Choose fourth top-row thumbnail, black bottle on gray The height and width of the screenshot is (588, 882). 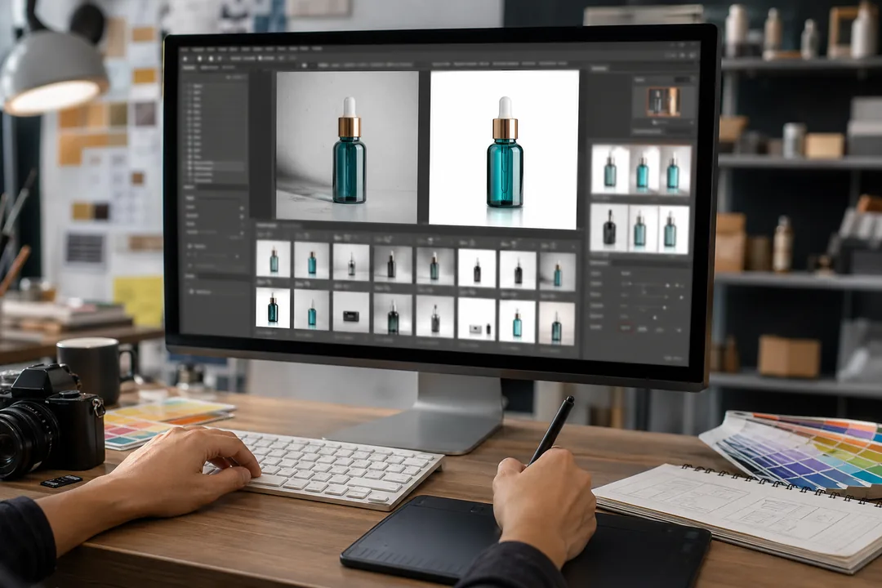click(393, 263)
